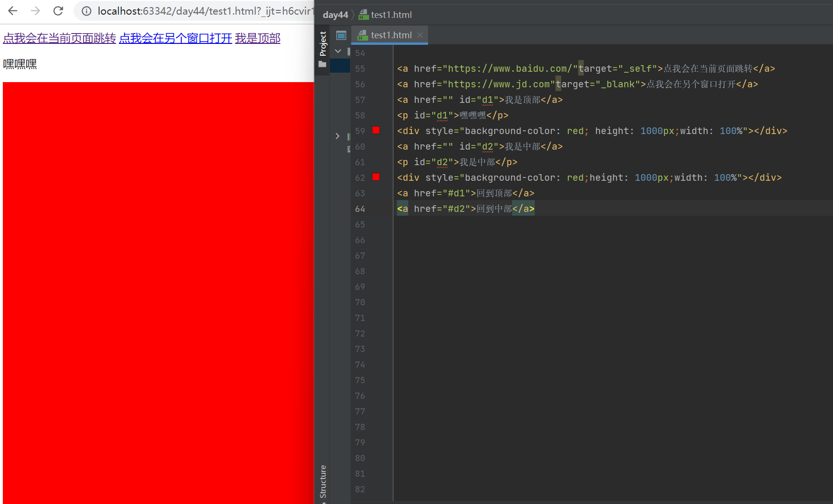Collapse the expanded project tree node arrow
The height and width of the screenshot is (504, 833).
point(338,51)
